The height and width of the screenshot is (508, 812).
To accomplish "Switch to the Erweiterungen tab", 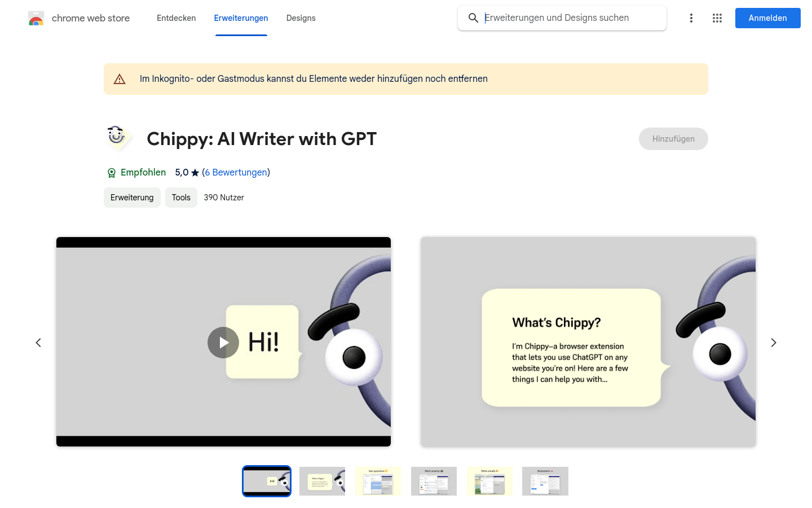I will (x=241, y=18).
